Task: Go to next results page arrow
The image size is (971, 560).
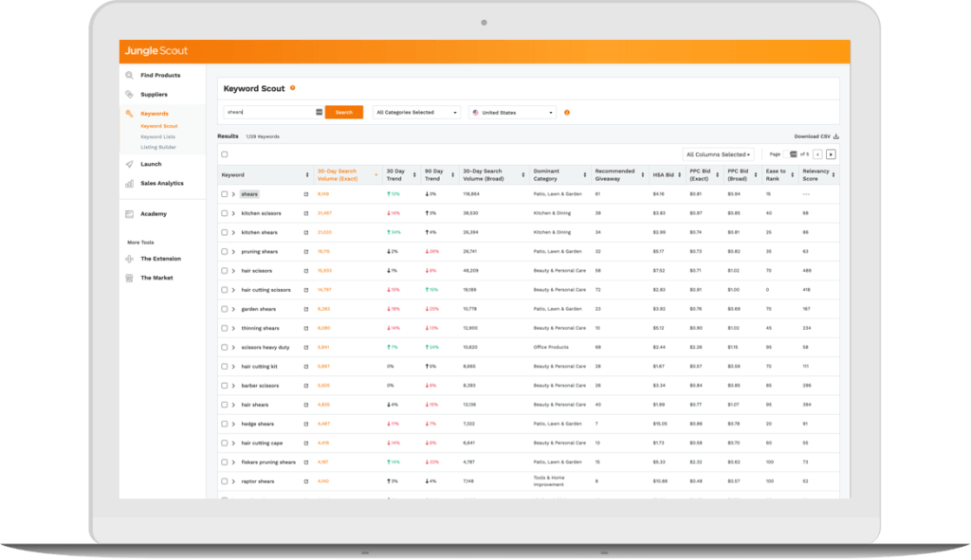Action: [831, 154]
